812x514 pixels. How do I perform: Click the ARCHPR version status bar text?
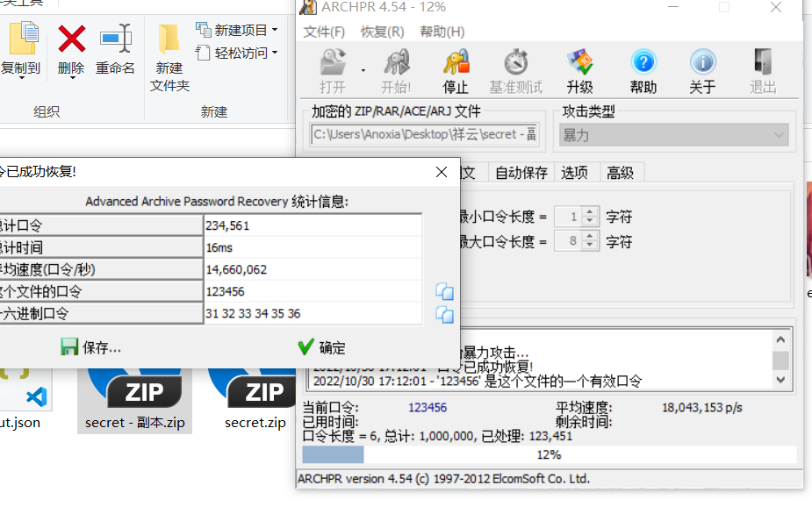click(x=443, y=479)
